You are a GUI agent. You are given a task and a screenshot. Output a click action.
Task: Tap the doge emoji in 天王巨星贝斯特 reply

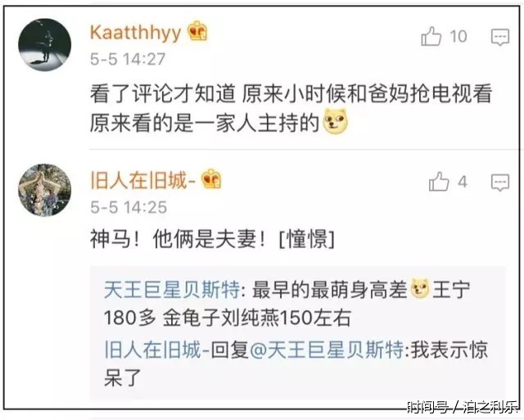coord(420,289)
